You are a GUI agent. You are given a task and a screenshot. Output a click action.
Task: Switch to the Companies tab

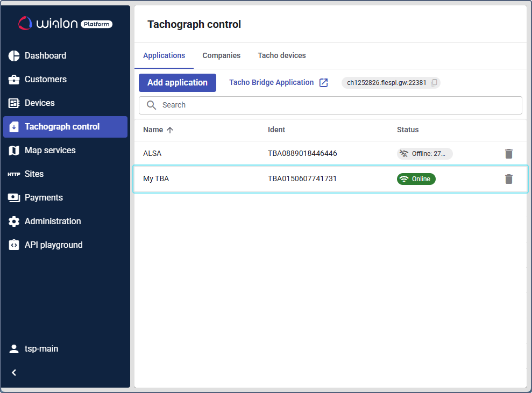click(x=221, y=56)
